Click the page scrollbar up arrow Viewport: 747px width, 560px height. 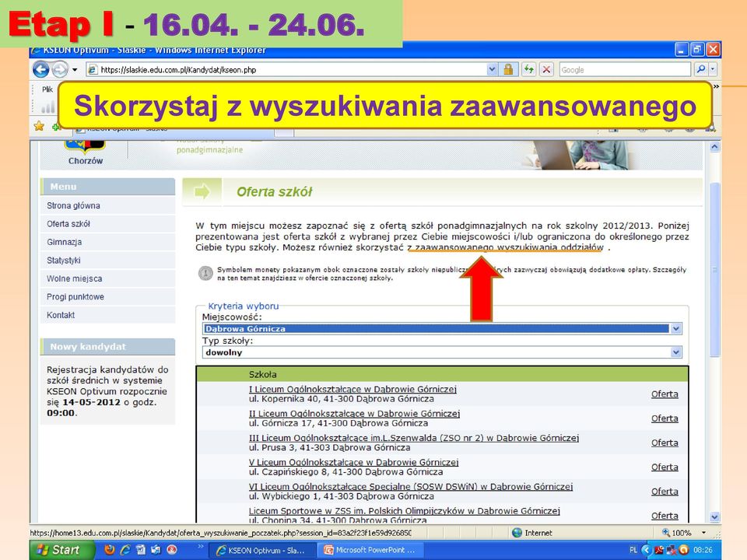(714, 147)
